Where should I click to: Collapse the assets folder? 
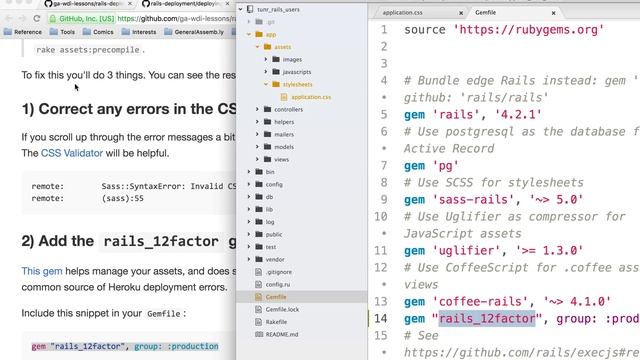[258, 47]
